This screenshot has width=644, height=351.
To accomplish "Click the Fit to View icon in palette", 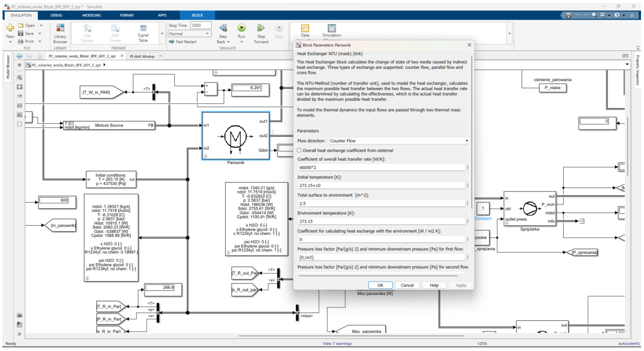I will (20, 87).
